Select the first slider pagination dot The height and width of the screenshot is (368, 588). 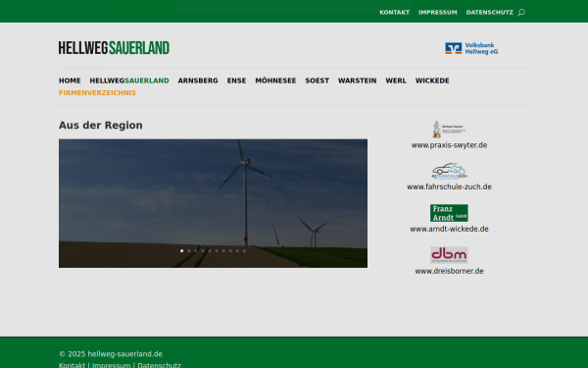point(182,251)
